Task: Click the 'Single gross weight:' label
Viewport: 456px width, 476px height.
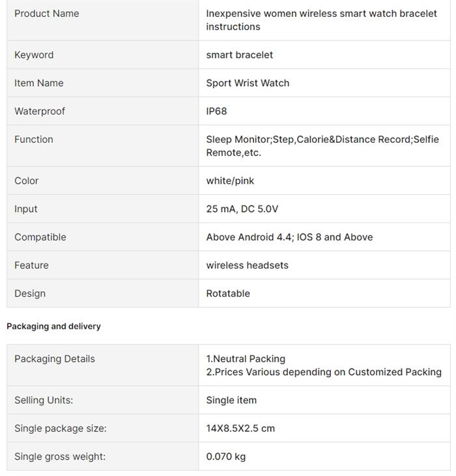Action: (60, 456)
